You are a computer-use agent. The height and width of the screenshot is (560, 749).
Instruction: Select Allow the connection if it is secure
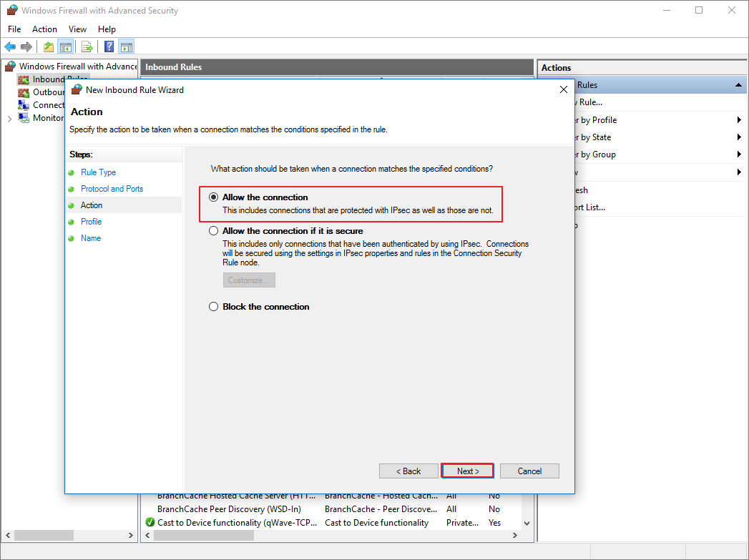(213, 231)
